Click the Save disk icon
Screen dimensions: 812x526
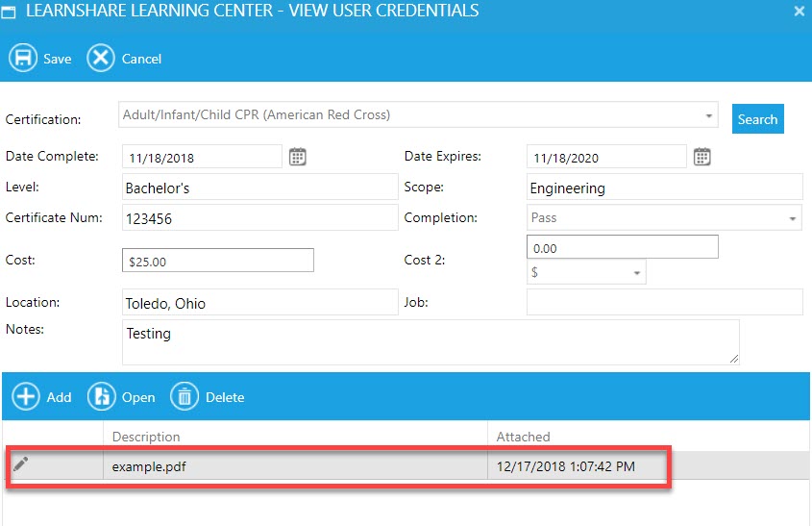[23, 59]
